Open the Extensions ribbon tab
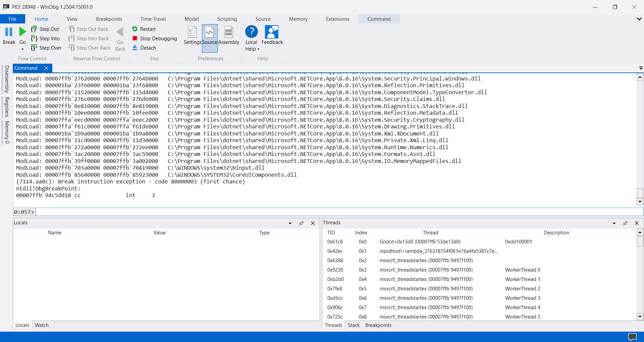Viewport: 644px width, 342px height. pyautogui.click(x=337, y=19)
